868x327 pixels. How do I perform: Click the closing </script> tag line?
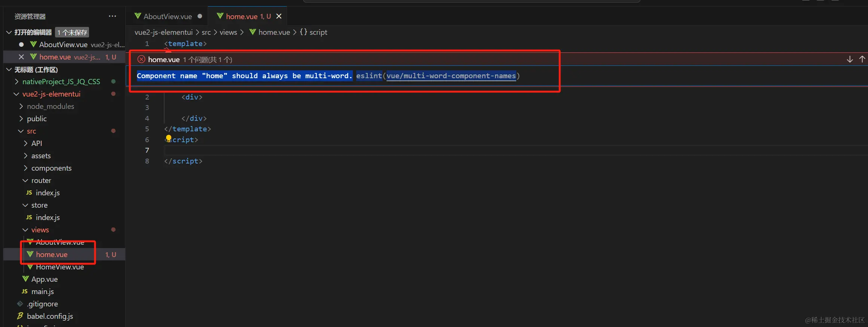pos(183,161)
